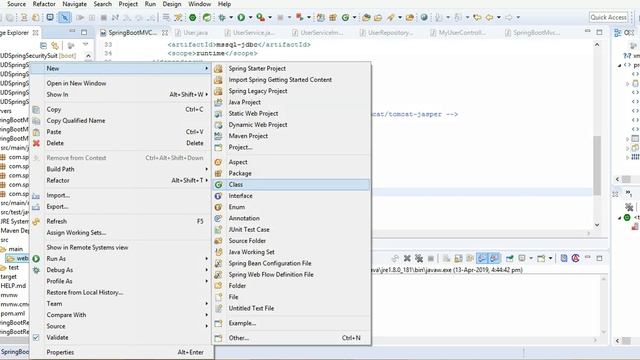
Task: Click console Remove All Terminated icon
Action: (x=419, y=258)
